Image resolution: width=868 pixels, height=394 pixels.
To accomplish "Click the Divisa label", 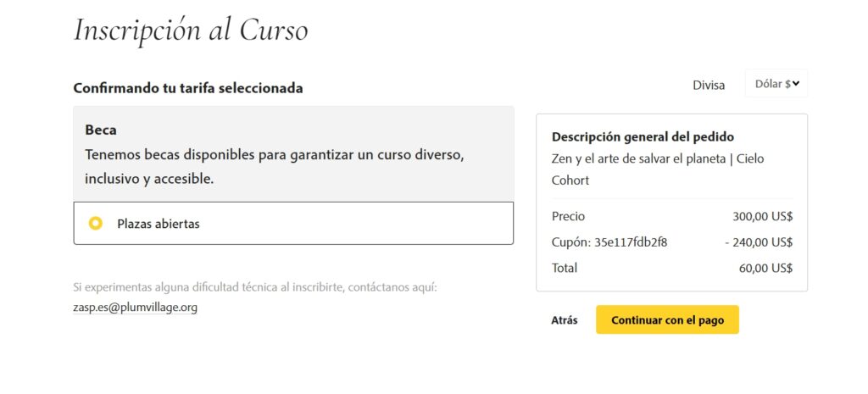I will 709,86.
